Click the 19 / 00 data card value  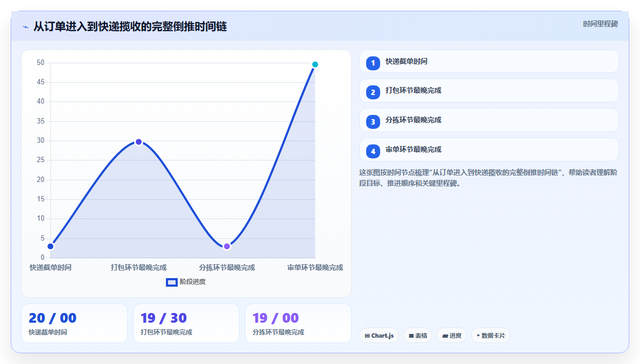click(275, 318)
